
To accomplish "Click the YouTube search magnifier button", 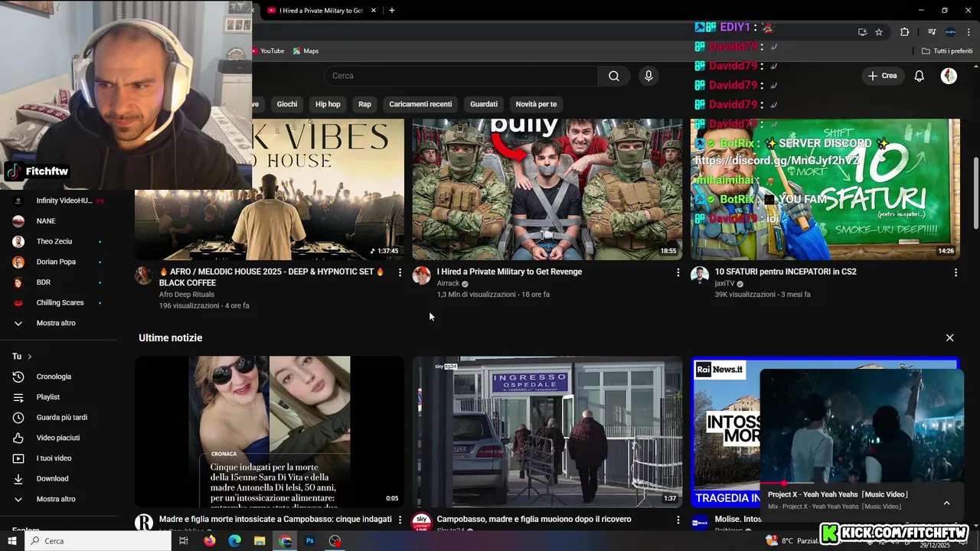I will coord(614,76).
